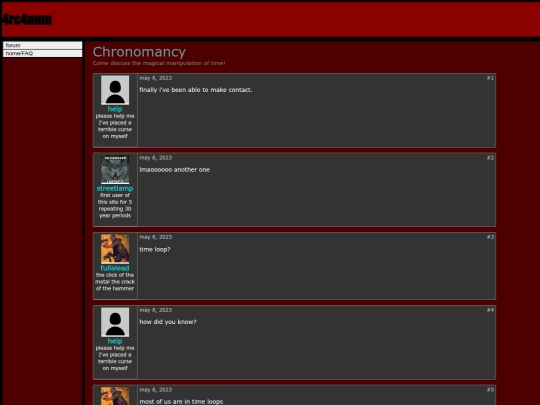Click streetlamp's signature 'first user of this site'
The height and width of the screenshot is (405, 540).
pos(115,205)
